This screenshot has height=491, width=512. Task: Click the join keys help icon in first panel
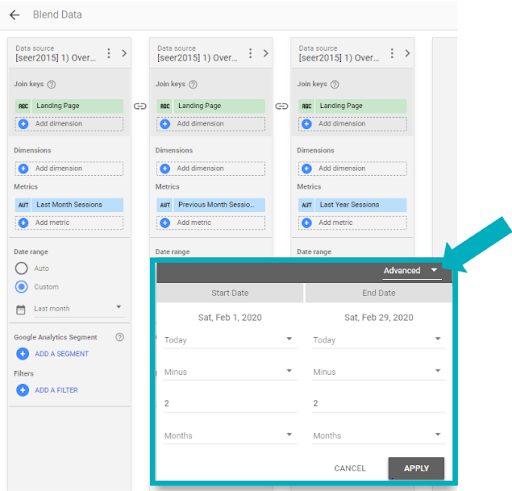[x=51, y=84]
